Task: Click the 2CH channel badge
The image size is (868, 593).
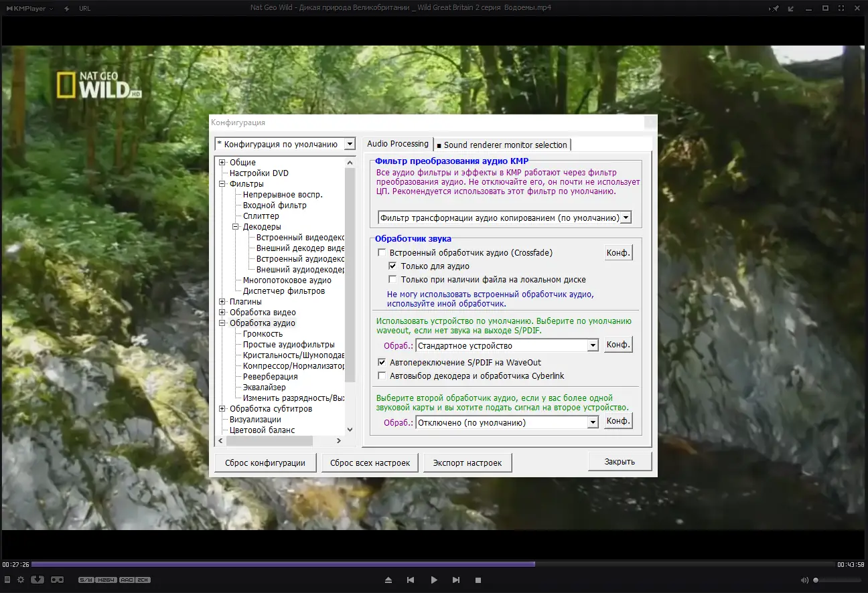Action: click(x=143, y=580)
